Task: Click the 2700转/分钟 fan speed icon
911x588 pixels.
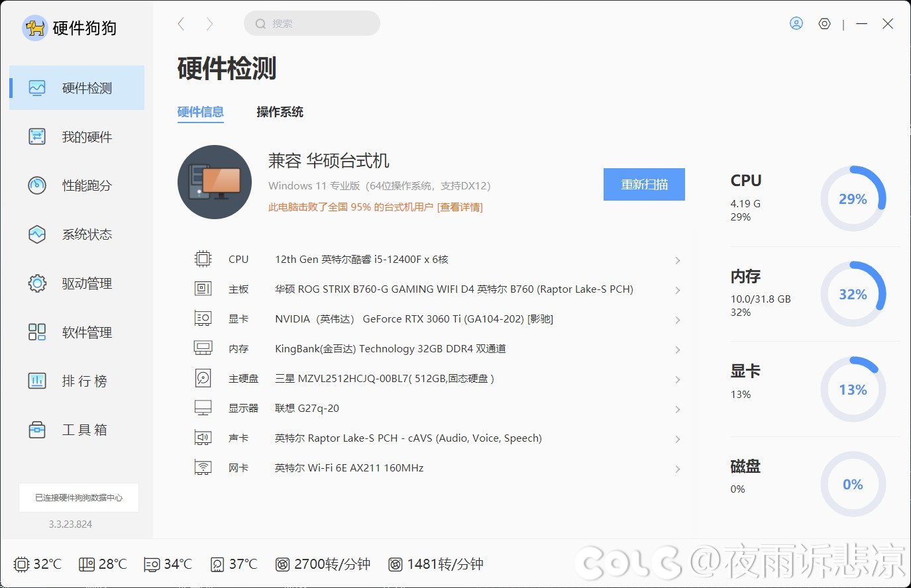Action: click(x=283, y=564)
